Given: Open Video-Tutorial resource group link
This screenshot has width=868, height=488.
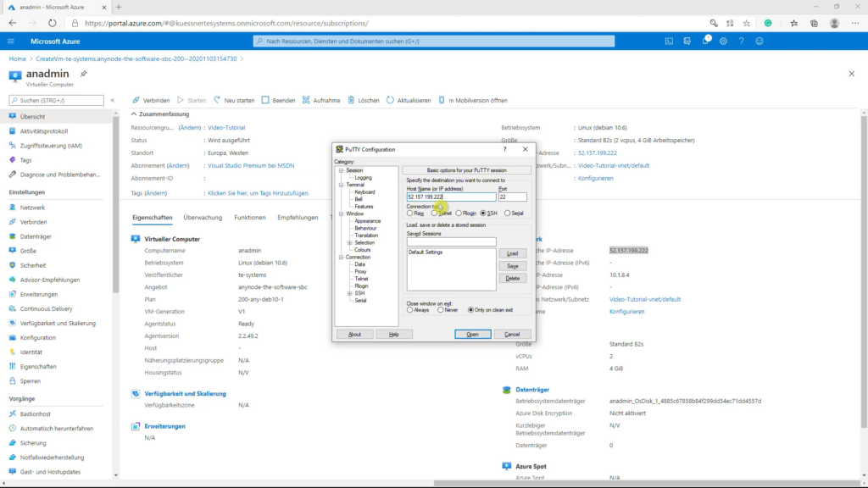Looking at the screenshot, I should coord(226,127).
